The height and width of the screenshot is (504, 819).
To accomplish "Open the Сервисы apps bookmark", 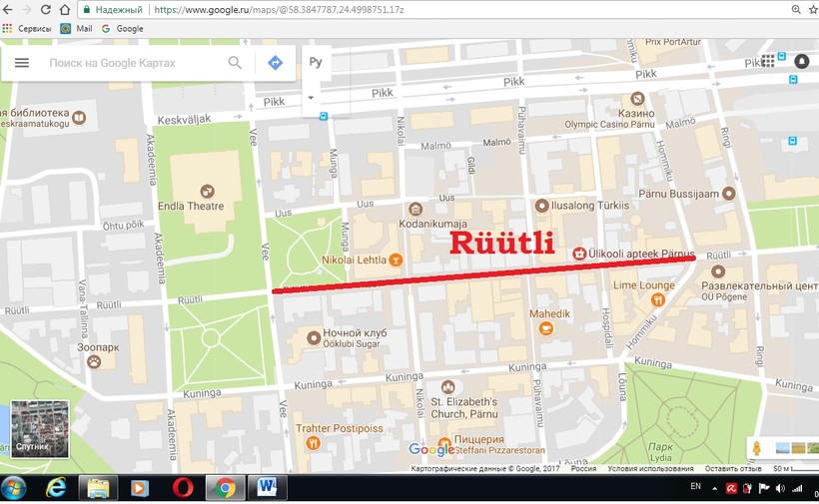I will (x=27, y=29).
